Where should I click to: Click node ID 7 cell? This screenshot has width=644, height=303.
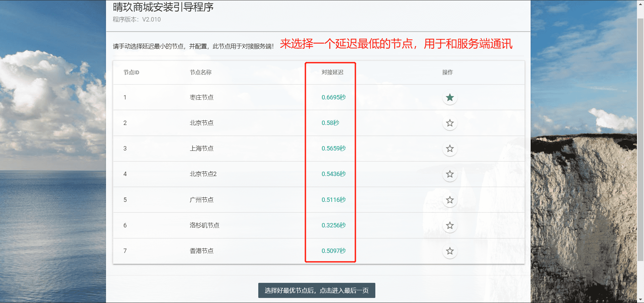pyautogui.click(x=125, y=251)
